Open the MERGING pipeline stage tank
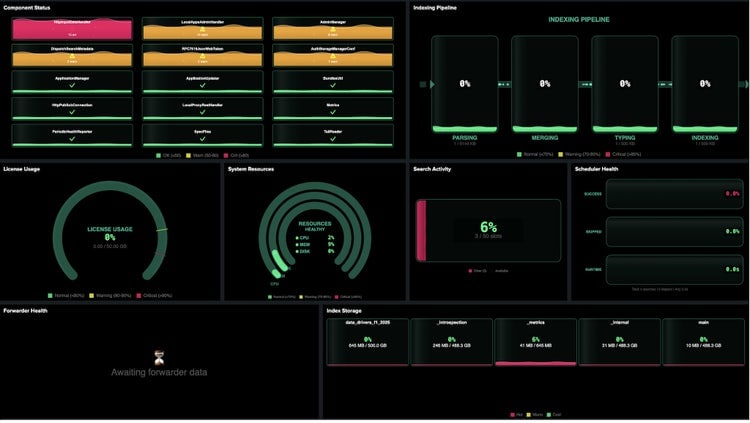 545,84
